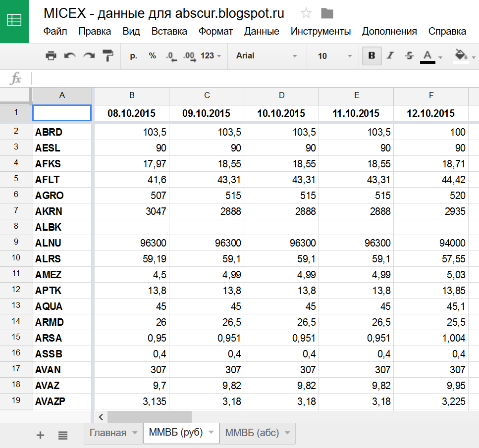Viewport: 479px width, 448px height.
Task: Select cell value 3047 in AKRN row
Action: [x=132, y=211]
